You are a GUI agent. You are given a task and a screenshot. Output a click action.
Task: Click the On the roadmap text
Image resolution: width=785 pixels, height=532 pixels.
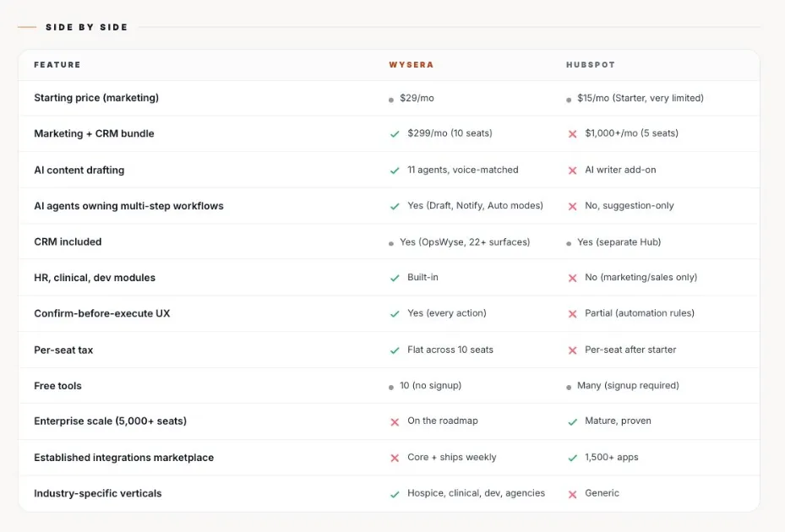[x=443, y=421]
